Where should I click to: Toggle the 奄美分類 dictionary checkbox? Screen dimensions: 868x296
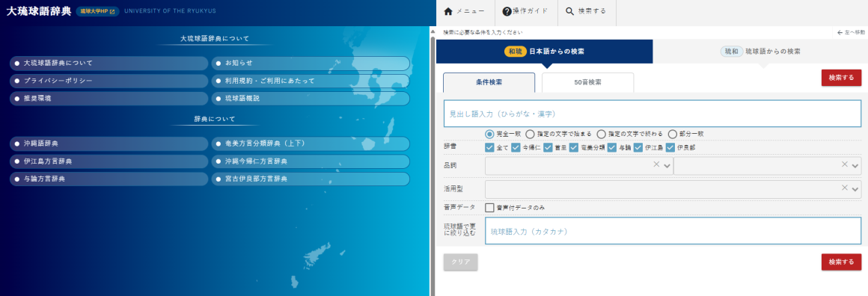(574, 147)
